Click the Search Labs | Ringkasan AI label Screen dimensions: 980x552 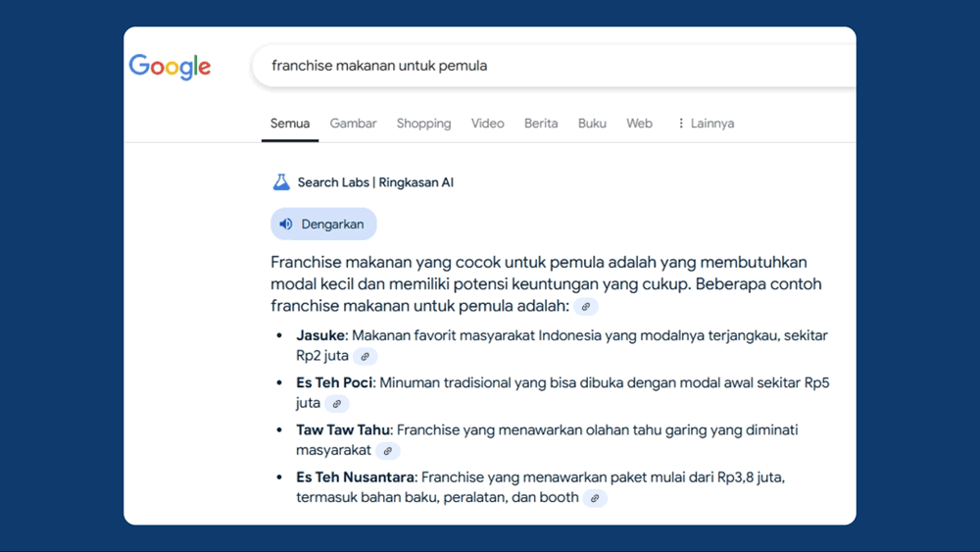375,182
